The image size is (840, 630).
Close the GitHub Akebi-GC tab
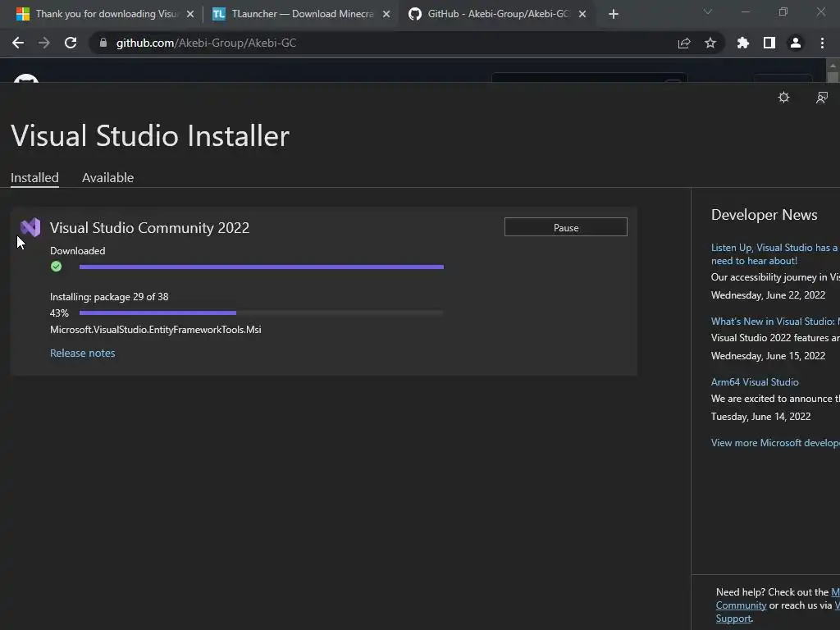click(582, 14)
